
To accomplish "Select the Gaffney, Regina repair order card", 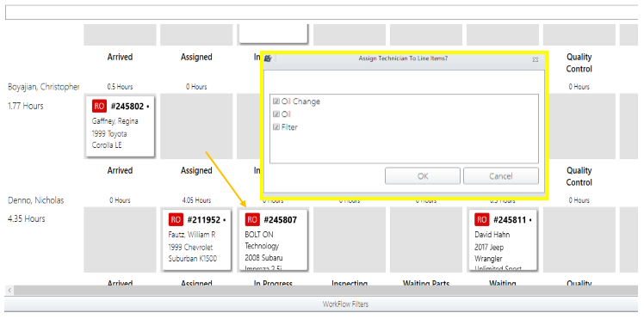I will click(x=120, y=126).
